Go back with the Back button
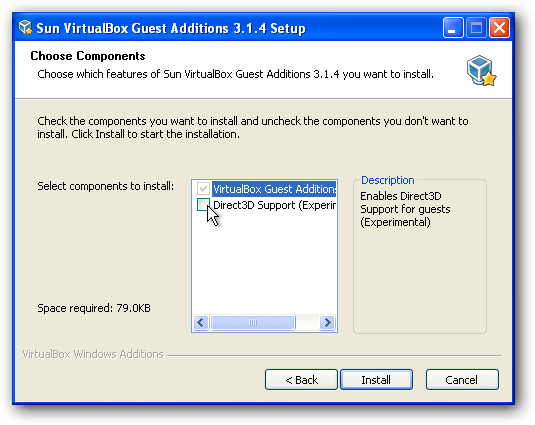535x425 pixels. tap(301, 380)
